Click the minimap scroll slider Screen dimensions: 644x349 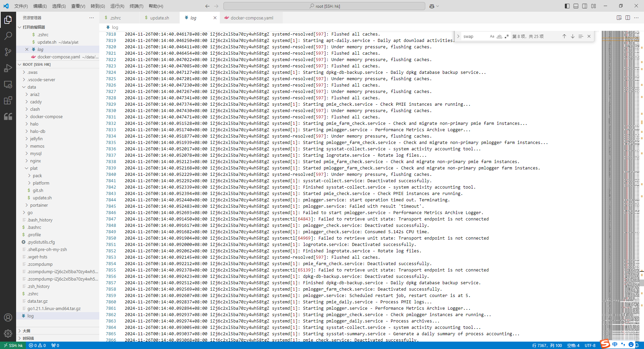[621, 279]
